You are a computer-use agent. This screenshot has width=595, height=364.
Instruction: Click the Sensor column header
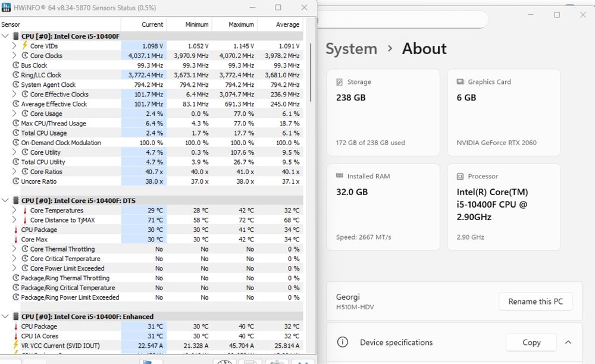point(60,24)
